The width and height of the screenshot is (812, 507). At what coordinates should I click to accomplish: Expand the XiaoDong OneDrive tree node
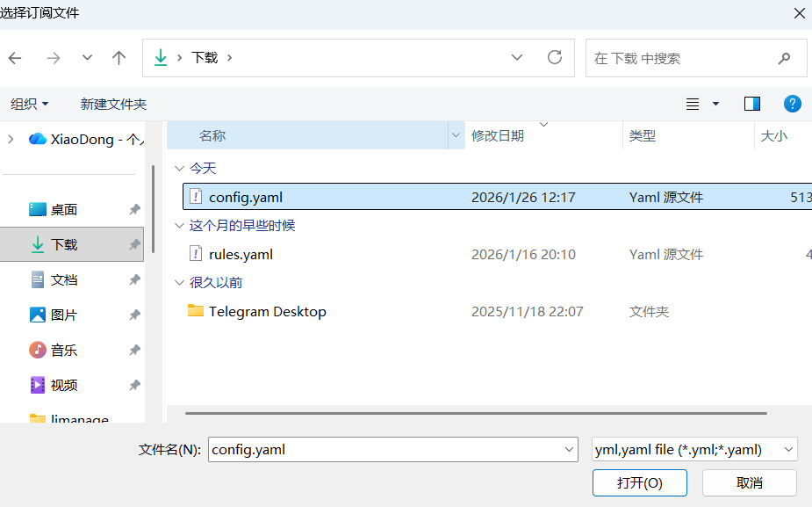click(11, 139)
